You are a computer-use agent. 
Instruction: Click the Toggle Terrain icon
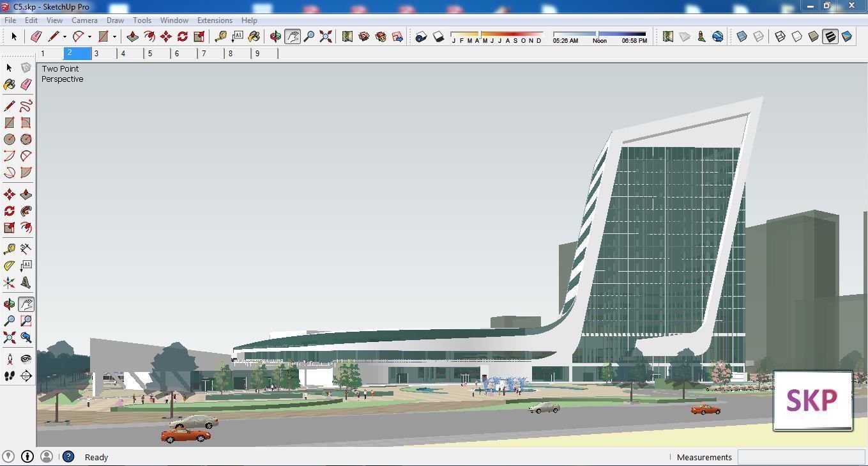pyautogui.click(x=685, y=36)
